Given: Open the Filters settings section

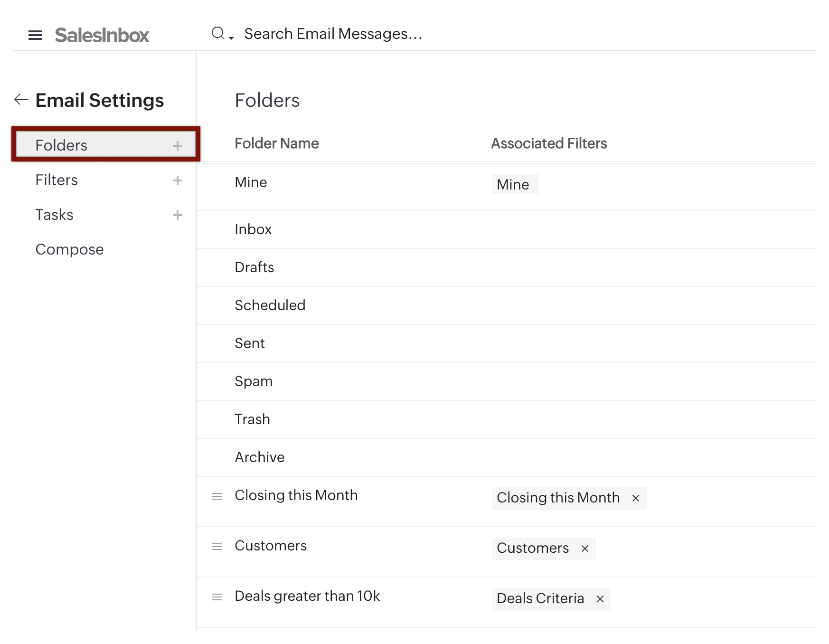Looking at the screenshot, I should tap(57, 180).
